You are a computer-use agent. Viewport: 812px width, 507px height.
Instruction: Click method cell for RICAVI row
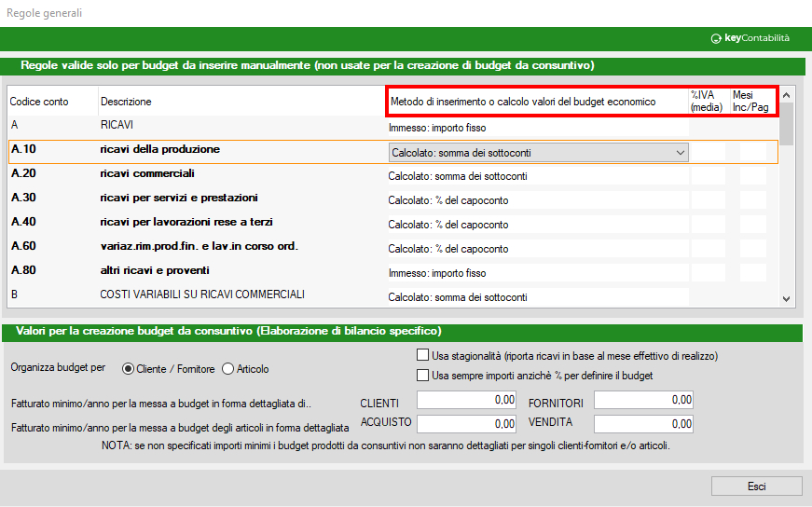point(538,128)
